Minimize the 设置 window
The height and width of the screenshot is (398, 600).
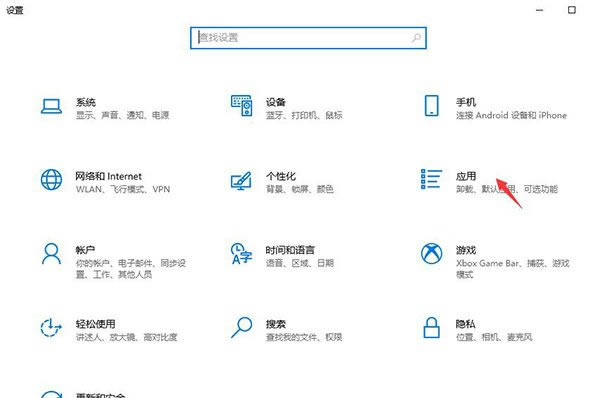point(540,10)
